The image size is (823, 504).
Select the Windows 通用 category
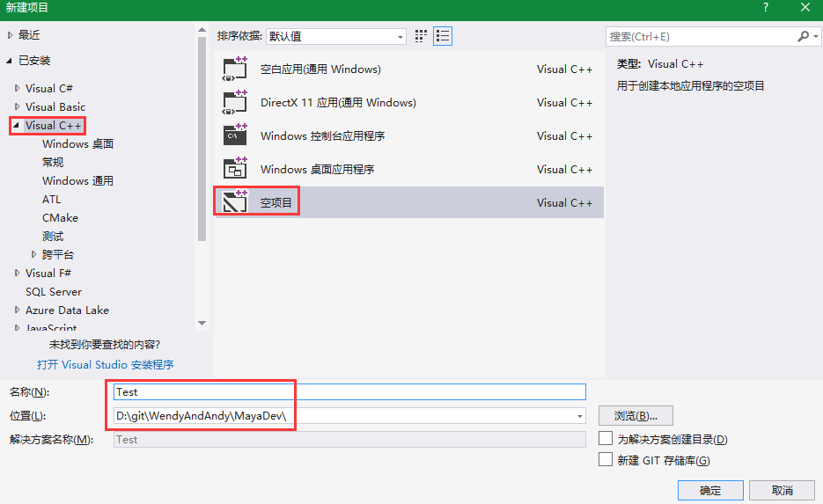(77, 180)
